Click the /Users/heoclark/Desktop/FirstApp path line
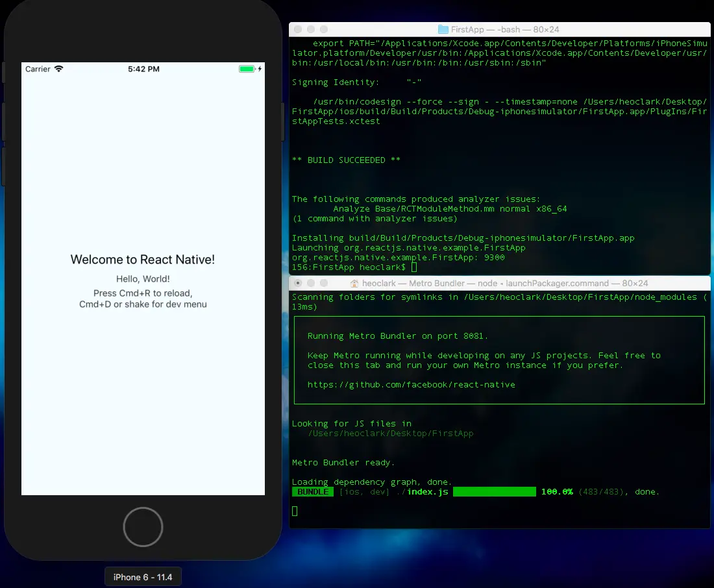 [391, 433]
